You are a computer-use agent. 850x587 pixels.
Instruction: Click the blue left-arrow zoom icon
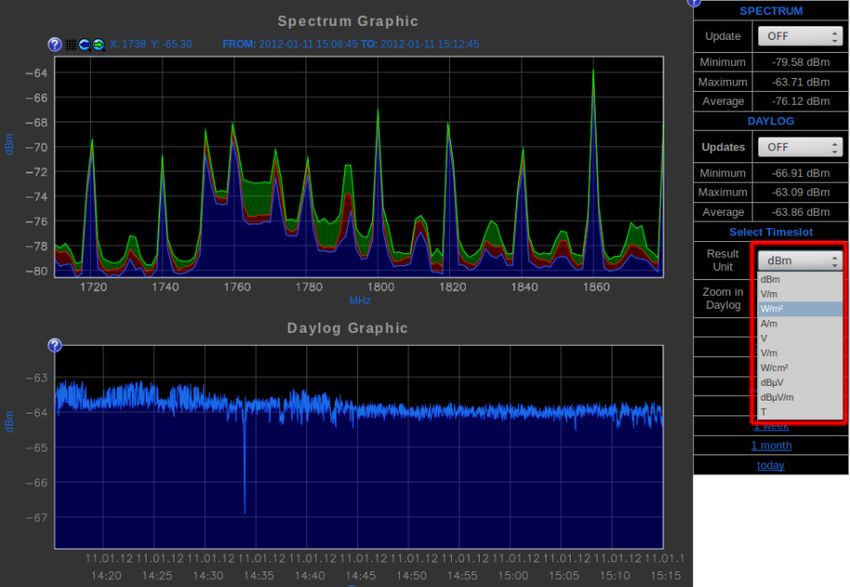(84, 44)
